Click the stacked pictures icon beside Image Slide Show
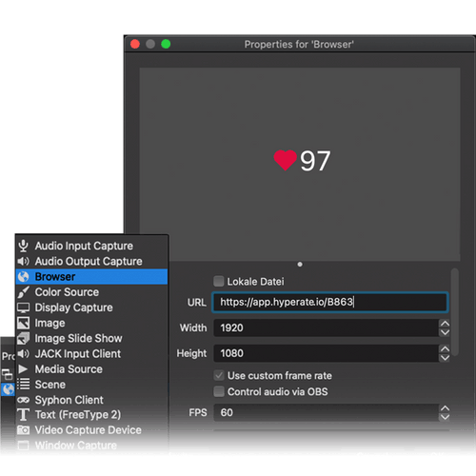 coord(23,338)
